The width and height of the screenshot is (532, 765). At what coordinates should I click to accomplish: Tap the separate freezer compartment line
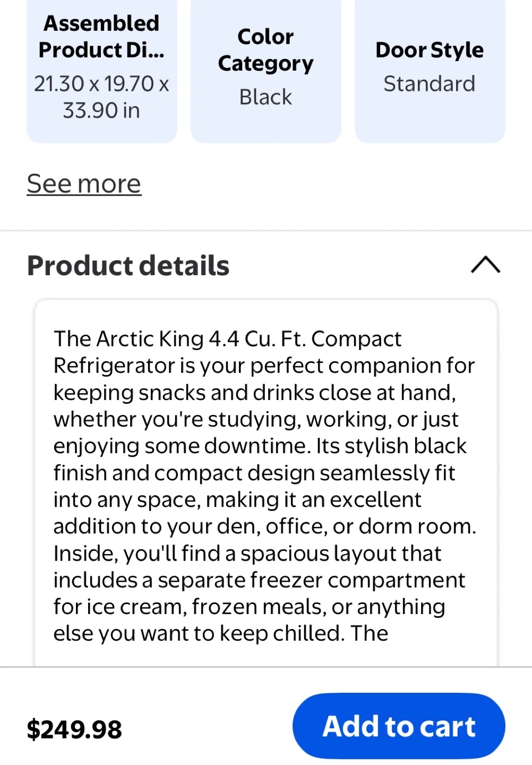click(259, 580)
